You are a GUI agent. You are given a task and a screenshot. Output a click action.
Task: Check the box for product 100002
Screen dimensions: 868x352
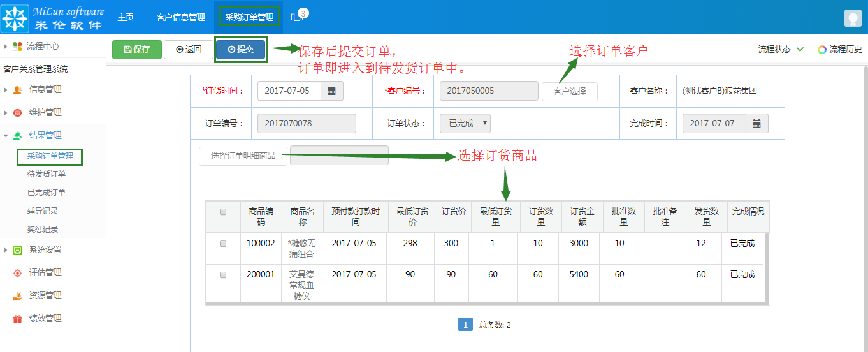point(223,244)
